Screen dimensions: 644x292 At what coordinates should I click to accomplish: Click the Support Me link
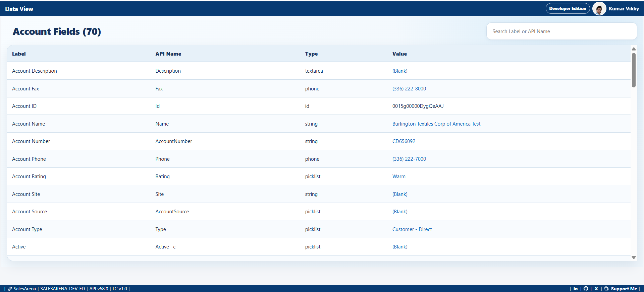tap(624, 289)
